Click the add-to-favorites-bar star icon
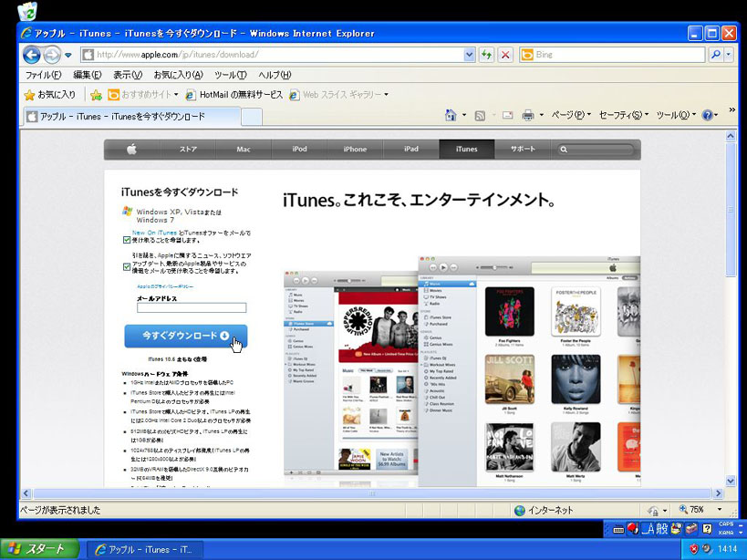This screenshot has height=560, width=747. [x=97, y=95]
